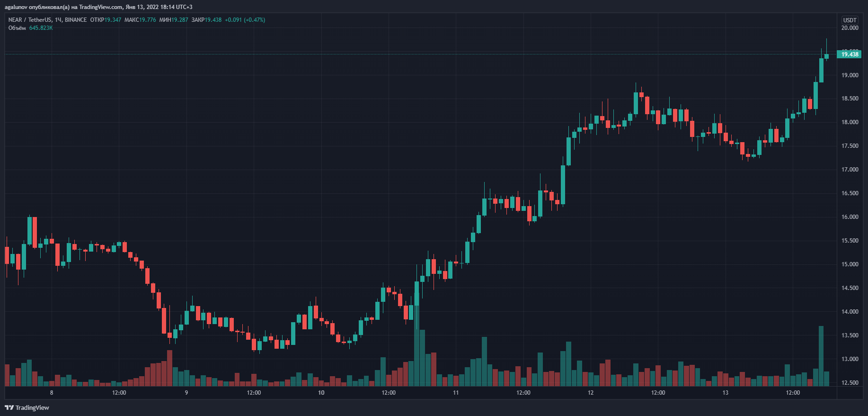This screenshot has width=868, height=416.
Task: Click the Объём volume indicator label
Action: (17, 28)
